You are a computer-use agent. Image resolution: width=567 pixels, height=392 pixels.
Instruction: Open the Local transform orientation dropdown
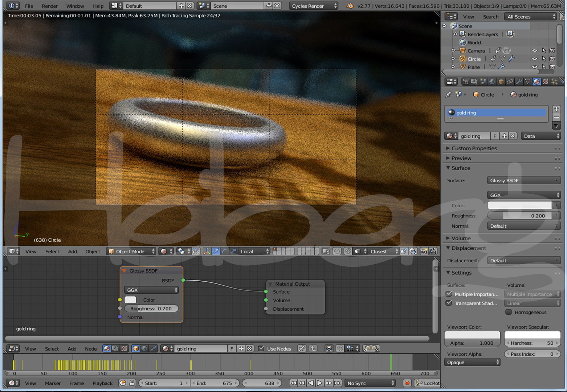(254, 251)
